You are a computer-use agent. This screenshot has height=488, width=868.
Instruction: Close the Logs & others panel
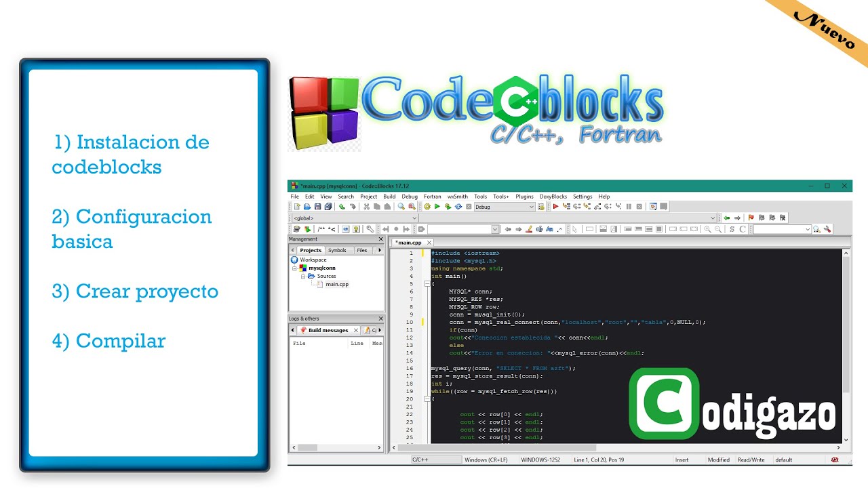click(x=380, y=319)
